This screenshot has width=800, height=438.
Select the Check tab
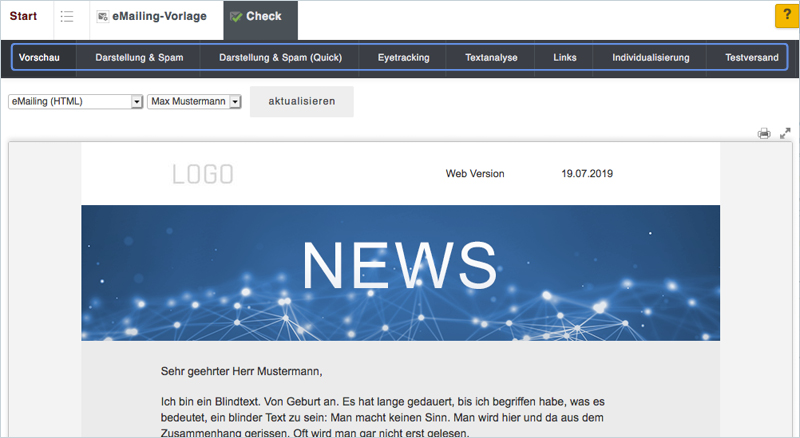[x=256, y=16]
